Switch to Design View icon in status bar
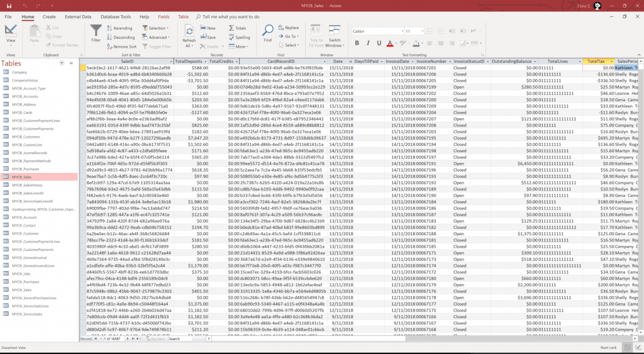 click(x=638, y=348)
